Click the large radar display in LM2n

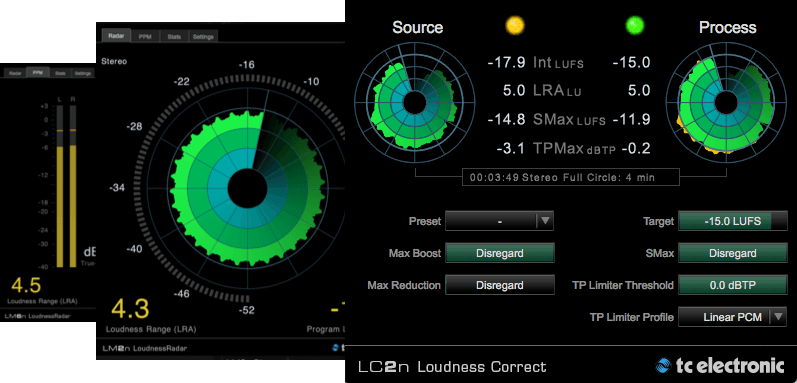tap(248, 188)
